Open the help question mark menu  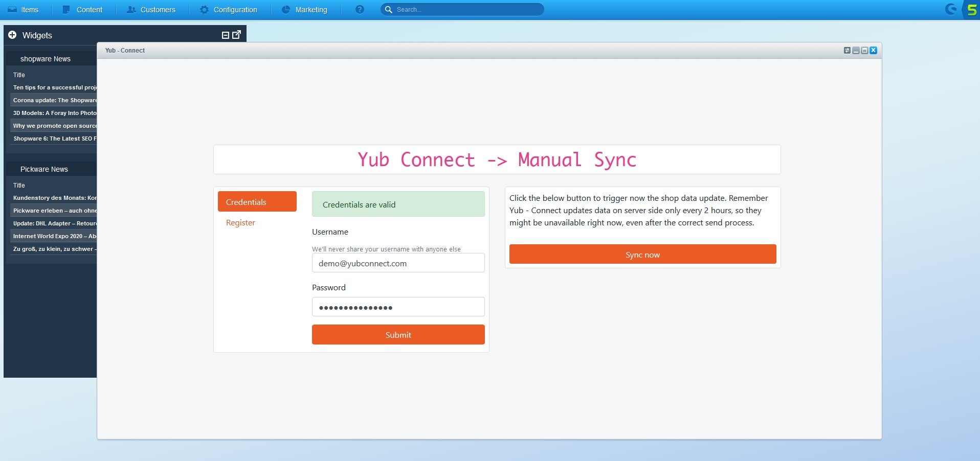tap(360, 10)
